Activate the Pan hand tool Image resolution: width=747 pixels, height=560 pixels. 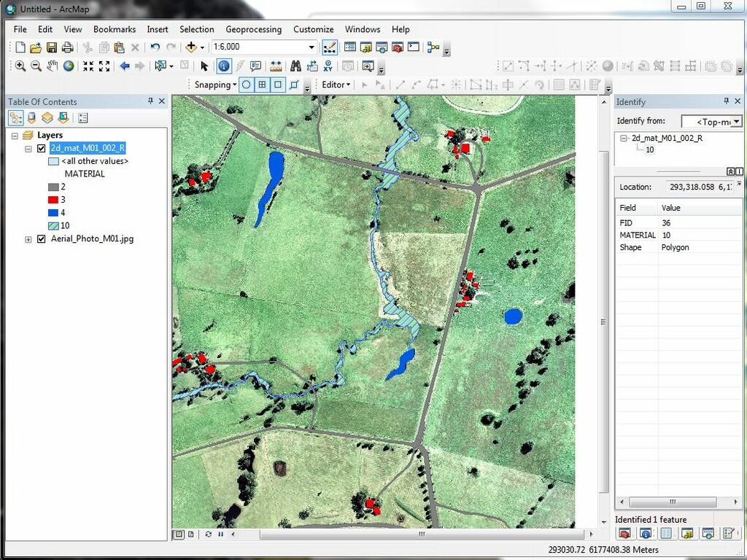coord(52,66)
